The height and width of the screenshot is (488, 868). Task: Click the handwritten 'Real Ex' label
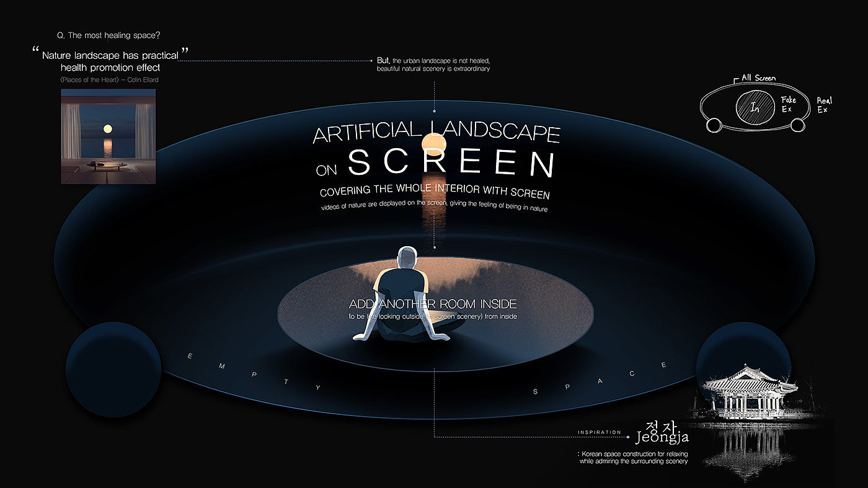point(825,105)
